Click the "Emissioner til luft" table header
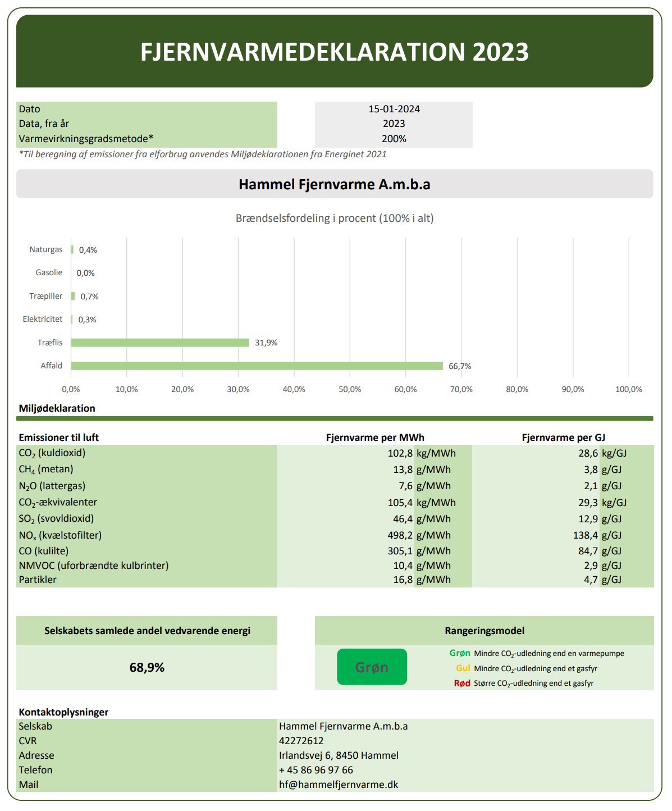 point(58,438)
